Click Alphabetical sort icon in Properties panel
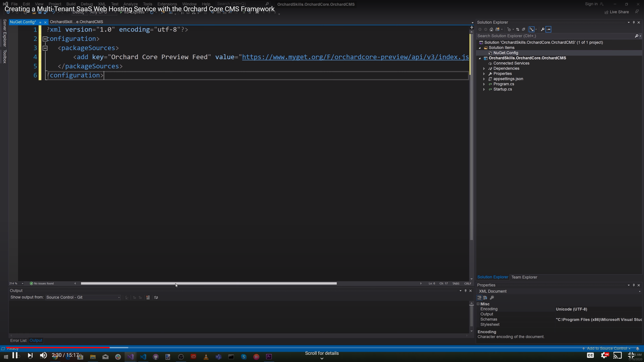This screenshot has height=362, width=644. point(485,297)
